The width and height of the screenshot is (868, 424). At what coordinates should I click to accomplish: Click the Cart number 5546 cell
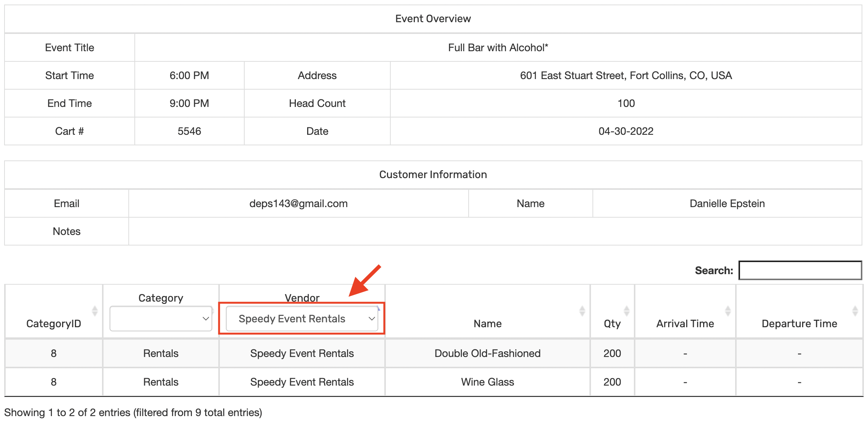[189, 131]
